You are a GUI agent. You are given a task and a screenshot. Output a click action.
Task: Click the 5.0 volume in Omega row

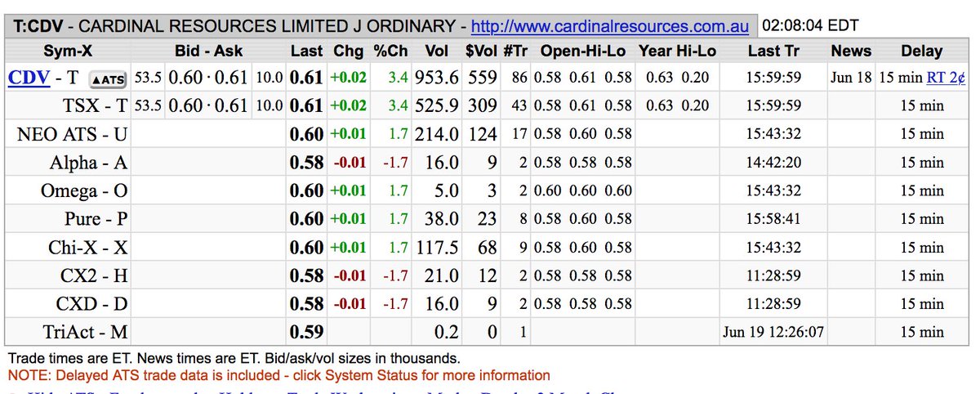(446, 191)
